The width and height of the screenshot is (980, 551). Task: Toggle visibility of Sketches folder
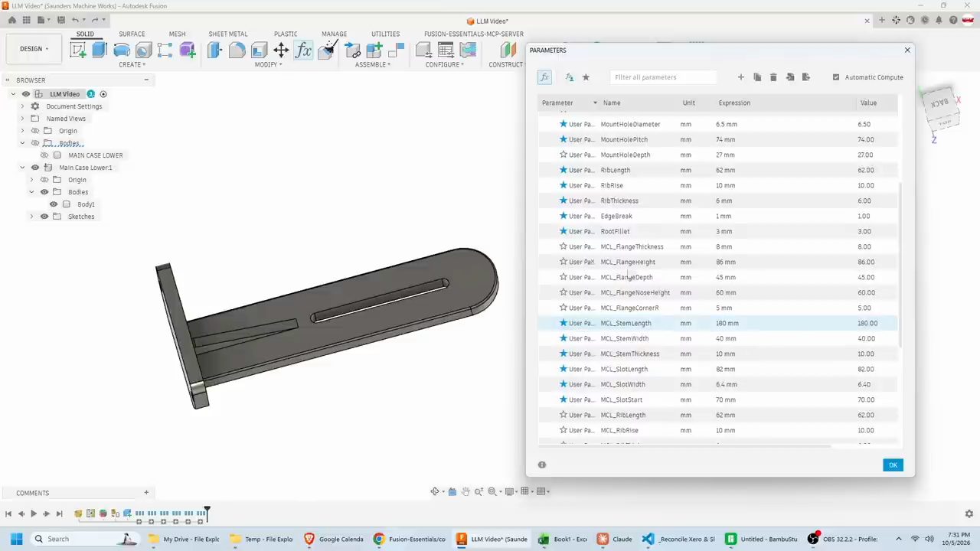tap(44, 217)
